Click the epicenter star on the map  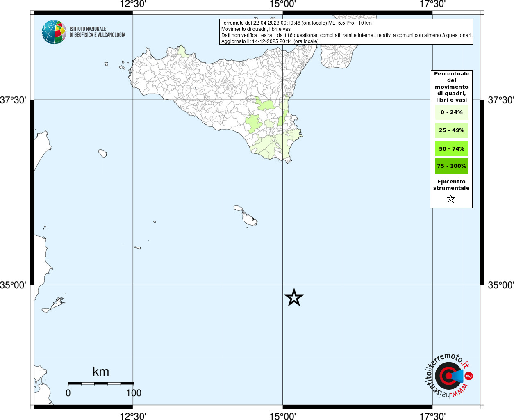pyautogui.click(x=294, y=297)
